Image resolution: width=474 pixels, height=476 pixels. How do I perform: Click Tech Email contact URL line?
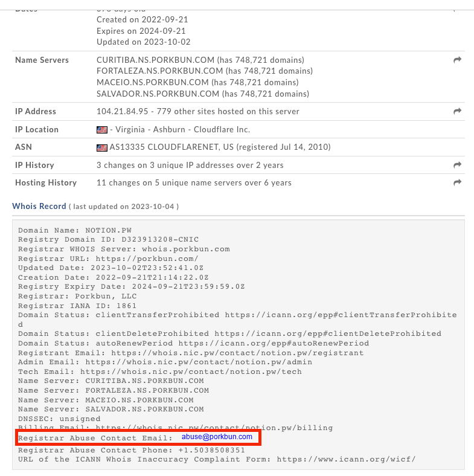click(160, 371)
